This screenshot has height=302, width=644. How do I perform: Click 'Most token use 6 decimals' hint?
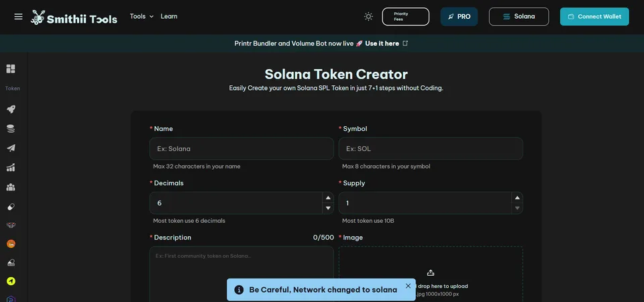(189, 221)
